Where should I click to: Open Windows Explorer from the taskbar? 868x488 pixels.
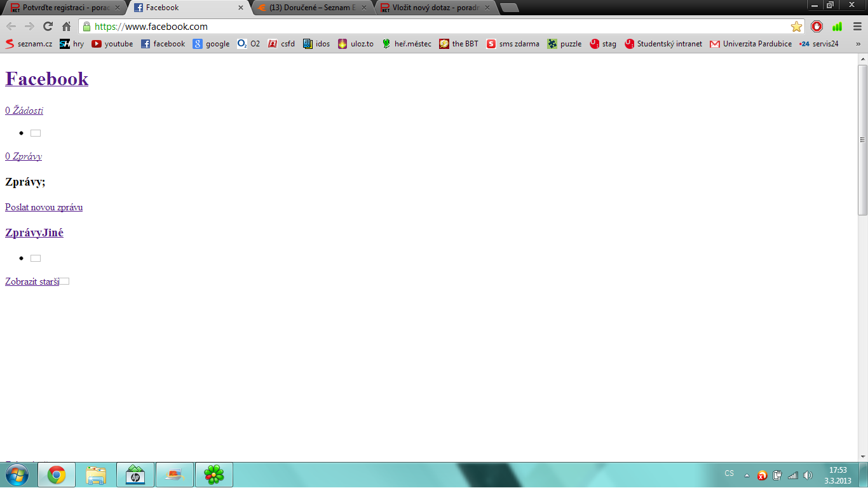[96, 475]
